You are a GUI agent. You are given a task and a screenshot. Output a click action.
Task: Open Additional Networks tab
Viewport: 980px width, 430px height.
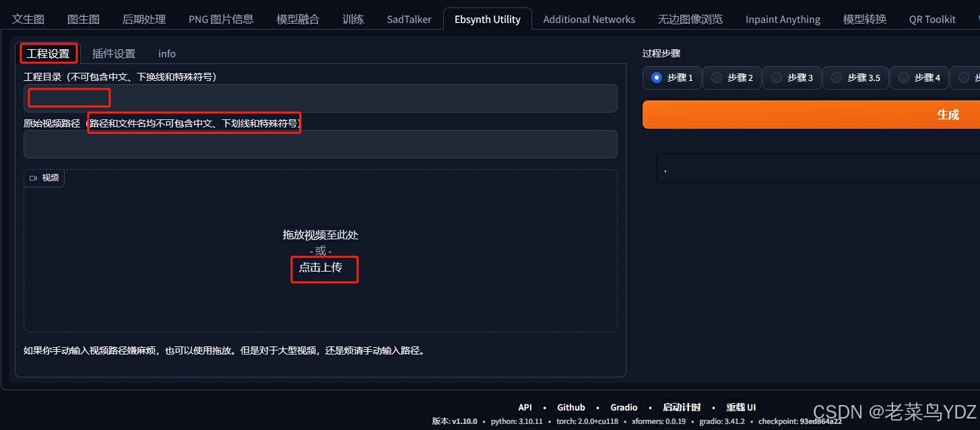[589, 19]
